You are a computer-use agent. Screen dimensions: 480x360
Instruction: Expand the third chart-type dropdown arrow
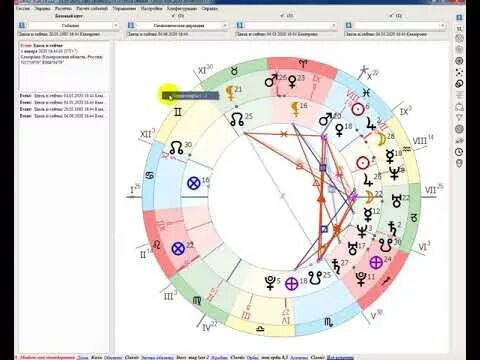333,26
